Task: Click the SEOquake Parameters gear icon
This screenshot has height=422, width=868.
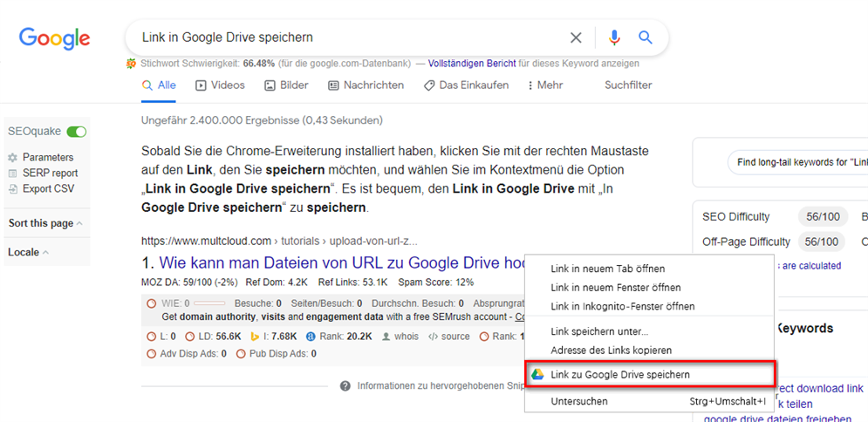Action: click(x=12, y=158)
